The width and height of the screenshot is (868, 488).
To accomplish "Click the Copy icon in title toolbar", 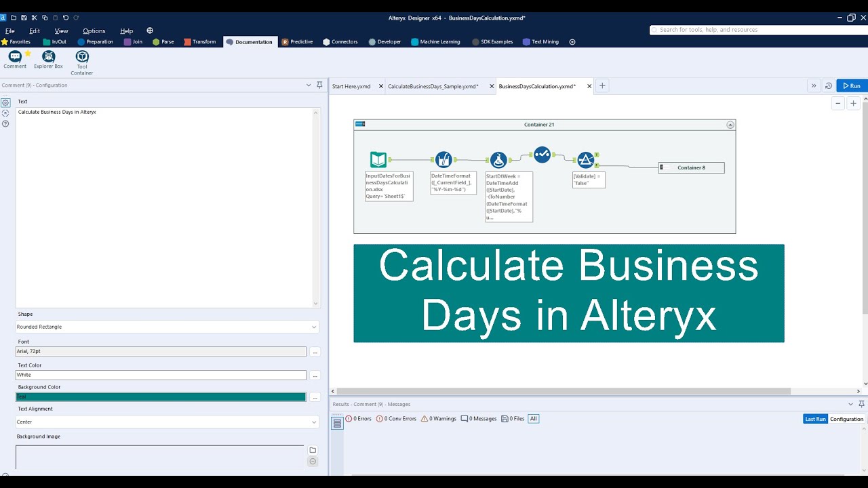I will tap(45, 18).
